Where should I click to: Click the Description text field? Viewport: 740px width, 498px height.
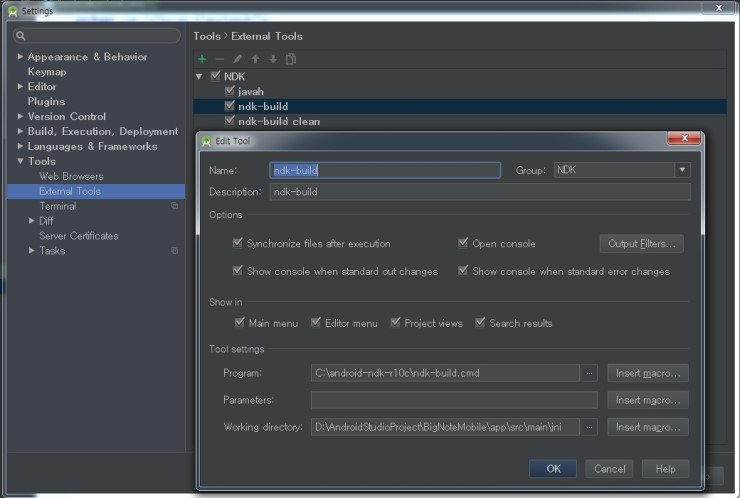click(x=480, y=192)
